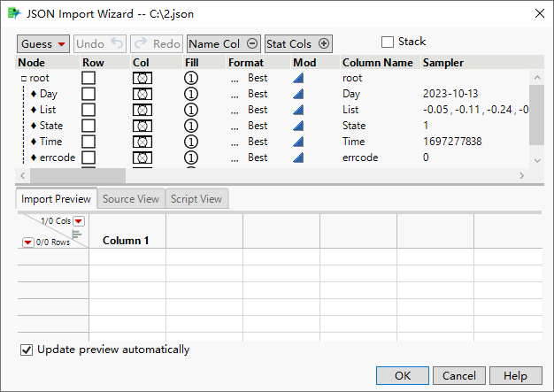This screenshot has width=554, height=392.
Task: Enable the Stack checkbox
Action: (387, 42)
